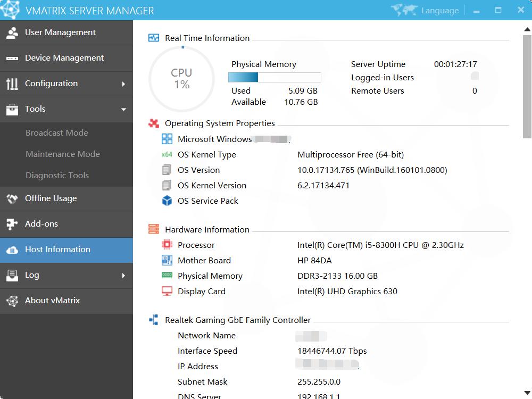Screen dimensions: 532x399
Task: Click the HP 84DA motherboard value
Action: [314, 261]
